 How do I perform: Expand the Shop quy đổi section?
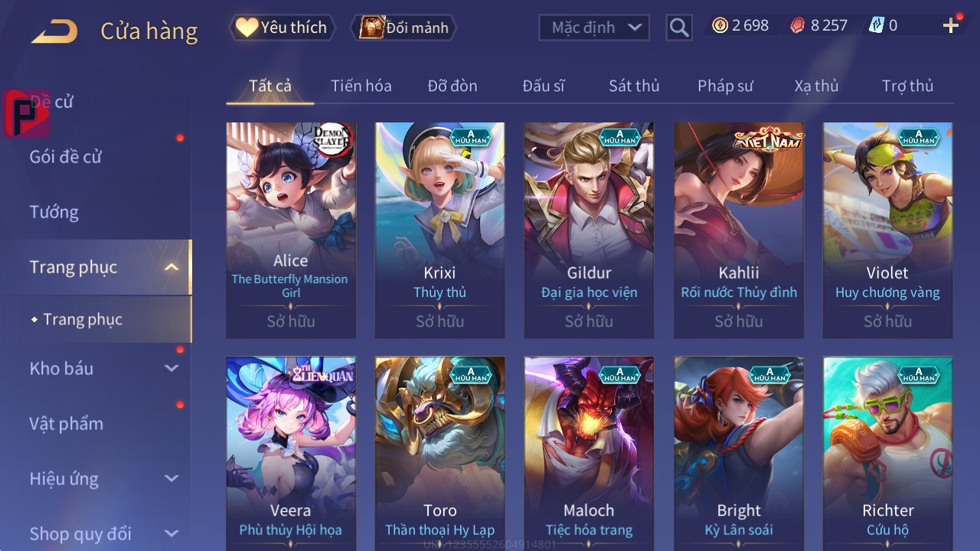click(x=171, y=533)
